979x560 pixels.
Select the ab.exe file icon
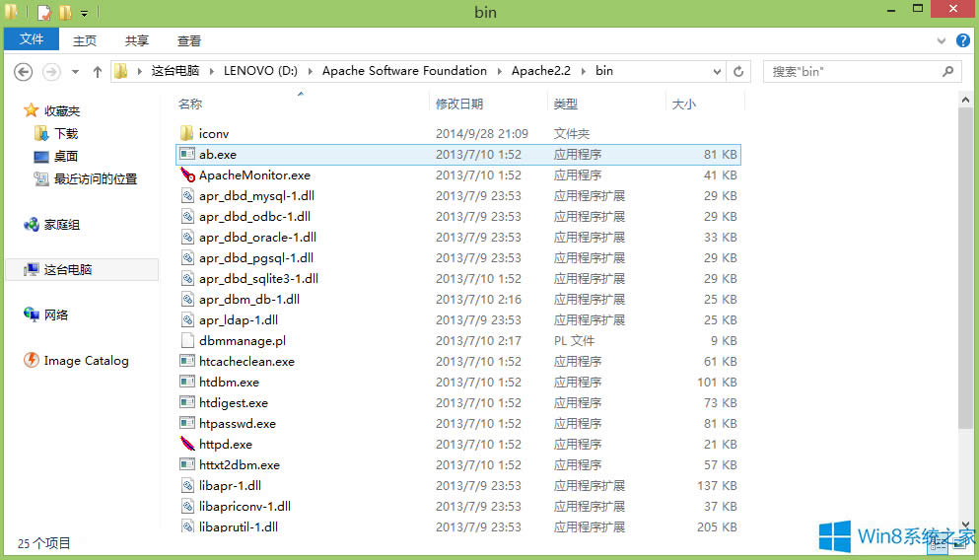click(x=186, y=154)
